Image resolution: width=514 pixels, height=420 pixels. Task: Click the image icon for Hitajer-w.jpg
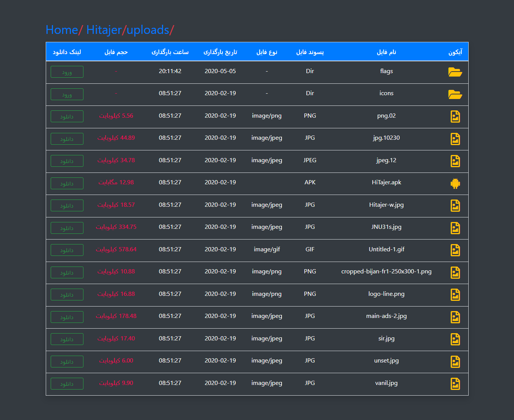(x=455, y=206)
